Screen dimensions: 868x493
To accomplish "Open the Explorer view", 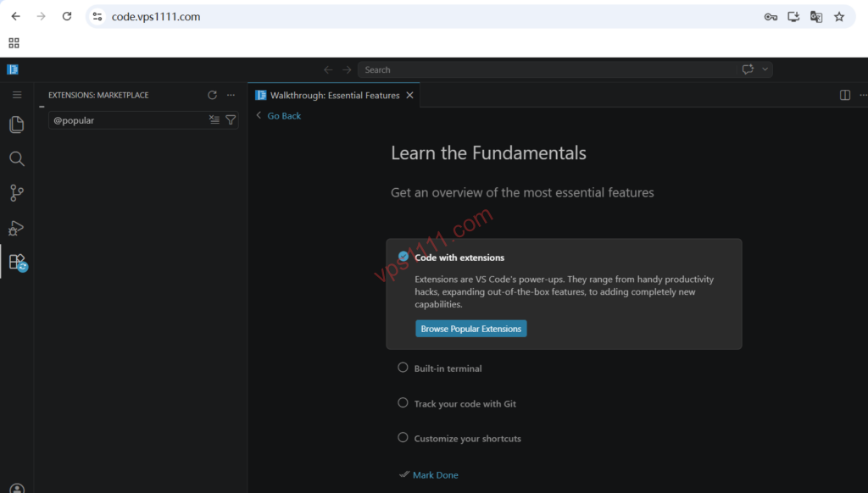I will point(17,125).
